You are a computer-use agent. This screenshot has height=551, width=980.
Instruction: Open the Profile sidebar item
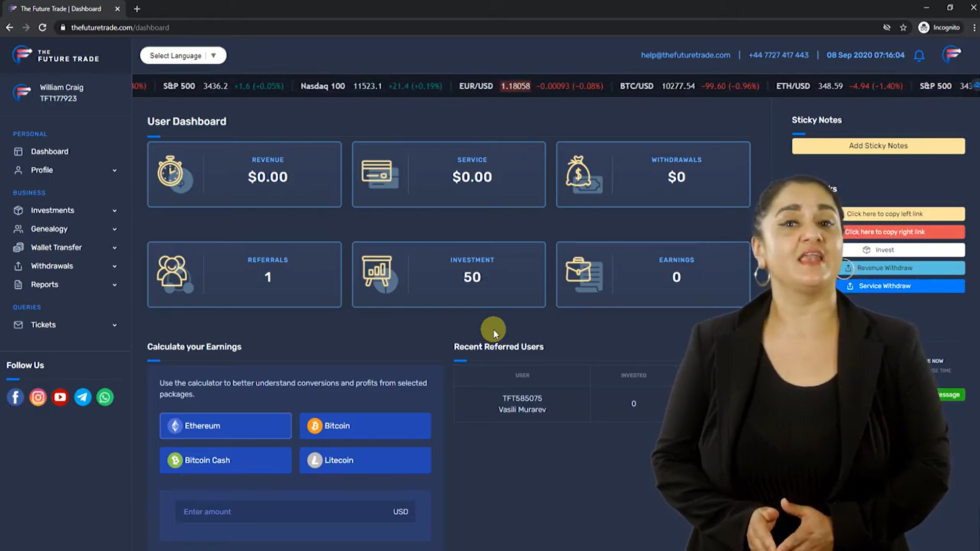click(42, 170)
